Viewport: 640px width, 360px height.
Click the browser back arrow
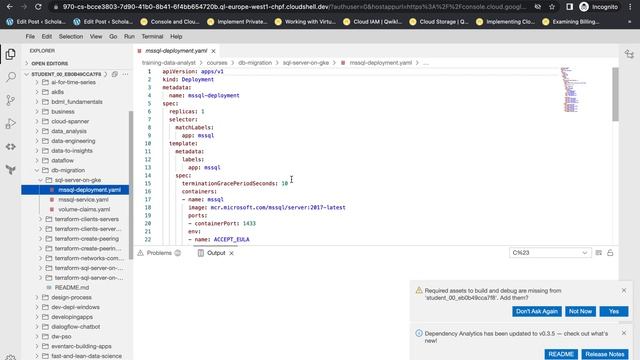tap(10, 7)
